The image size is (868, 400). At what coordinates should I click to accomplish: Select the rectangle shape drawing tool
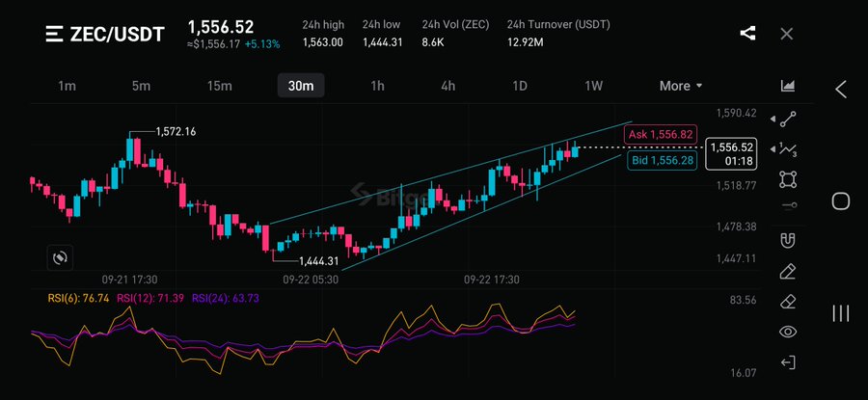[x=788, y=180]
